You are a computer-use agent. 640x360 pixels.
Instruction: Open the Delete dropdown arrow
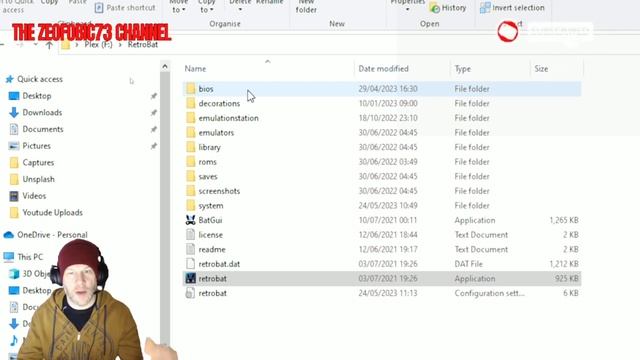pos(240,9)
